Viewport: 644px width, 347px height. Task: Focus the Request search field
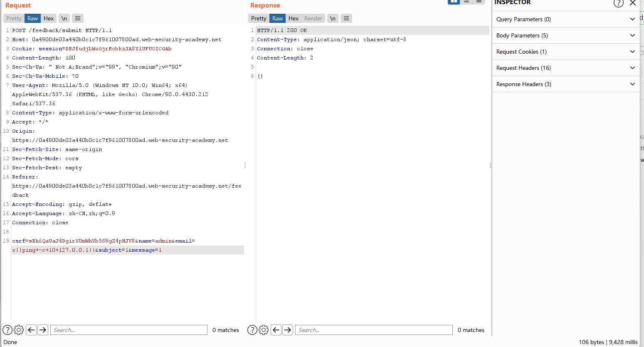click(129, 330)
